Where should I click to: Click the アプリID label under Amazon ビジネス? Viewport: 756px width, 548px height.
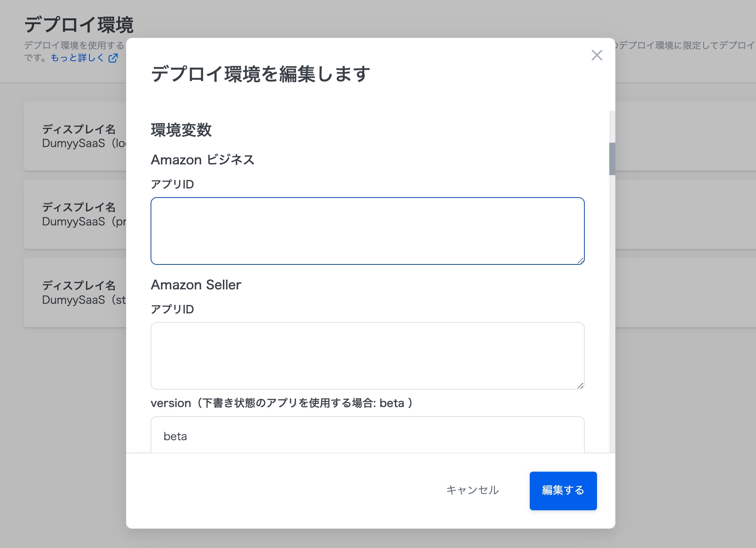(172, 184)
